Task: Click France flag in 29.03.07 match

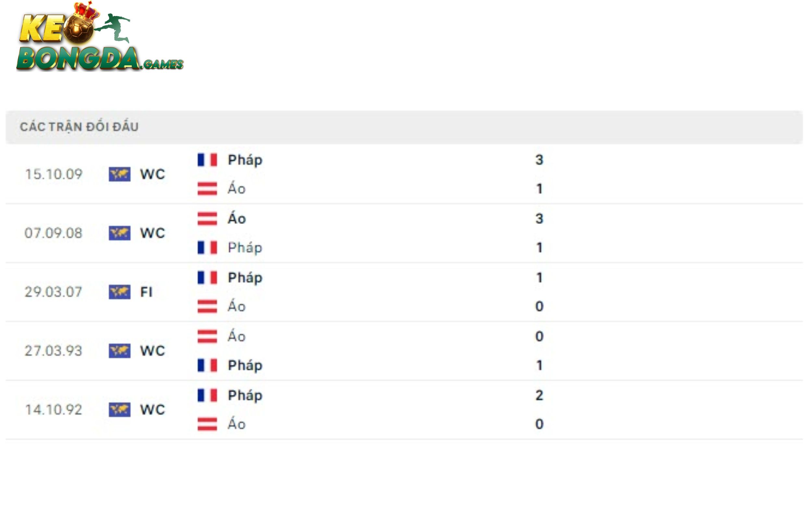Action: (x=207, y=278)
